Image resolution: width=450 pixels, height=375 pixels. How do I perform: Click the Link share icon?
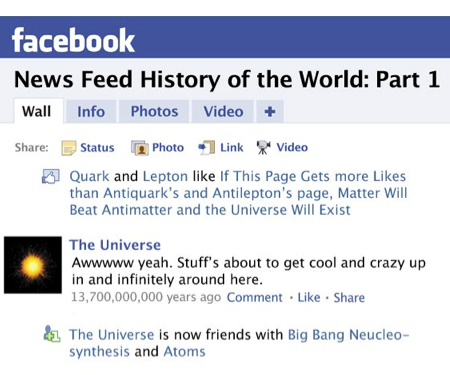(206, 147)
